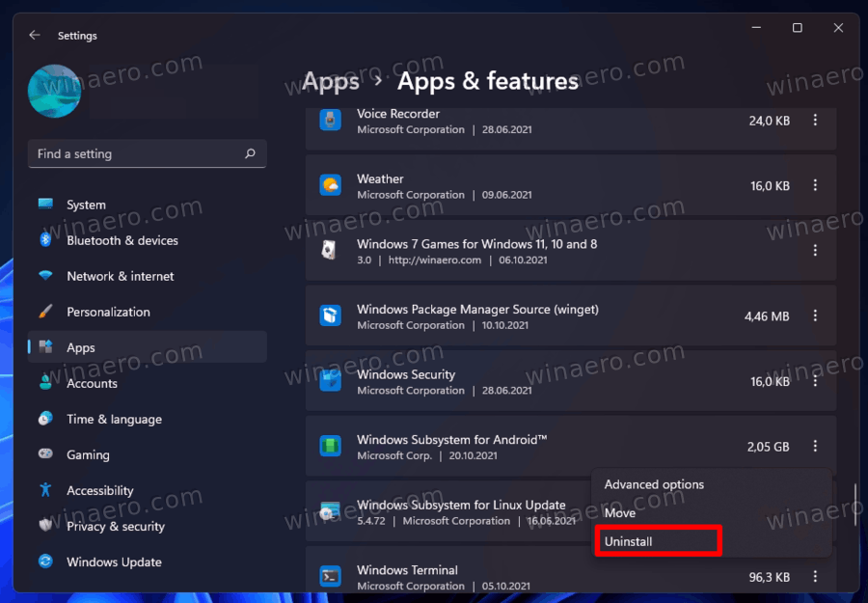This screenshot has height=603, width=868.
Task: Click the search magnifier icon
Action: coord(250,153)
